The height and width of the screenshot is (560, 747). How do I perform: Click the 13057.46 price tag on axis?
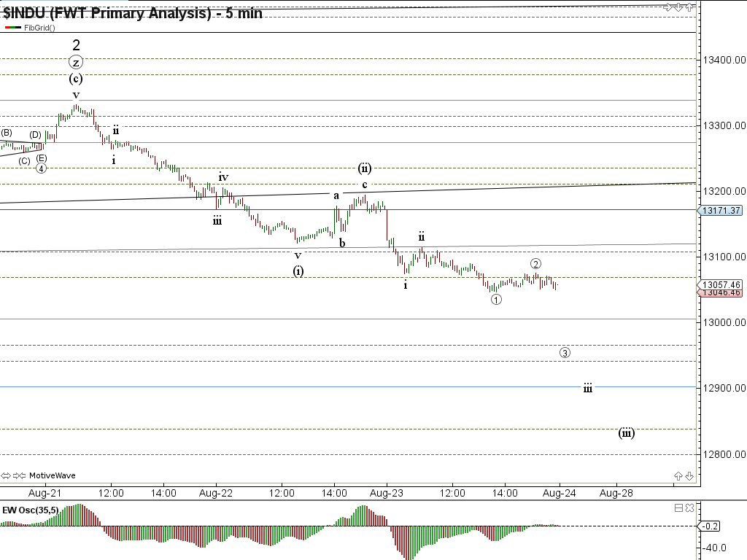pos(721,284)
